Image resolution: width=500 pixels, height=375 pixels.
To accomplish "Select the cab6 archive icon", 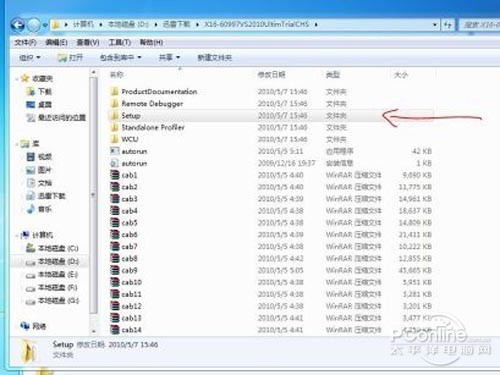I will click(114, 234).
